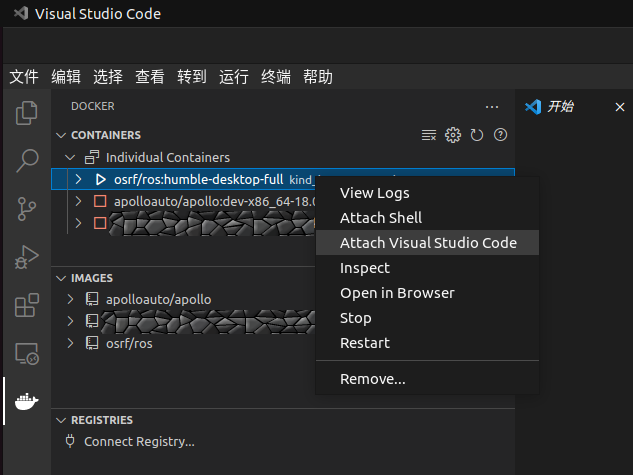Refresh the containers list

pos(477,135)
